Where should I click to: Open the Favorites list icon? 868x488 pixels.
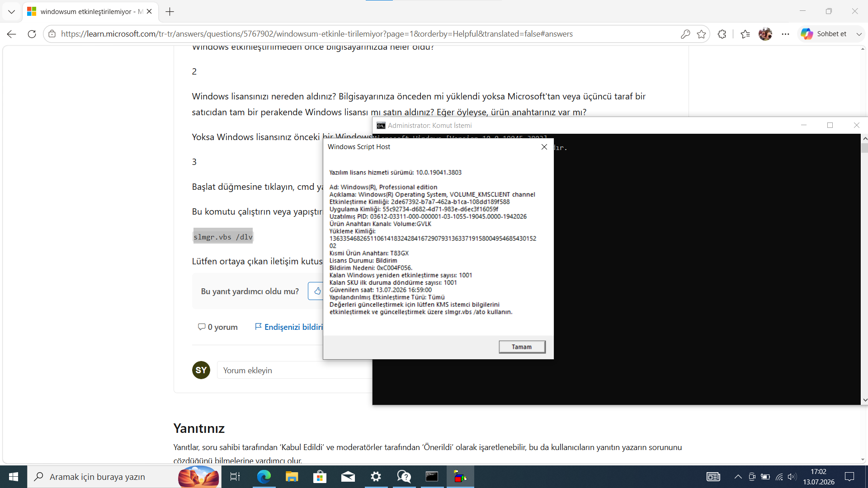[745, 34]
